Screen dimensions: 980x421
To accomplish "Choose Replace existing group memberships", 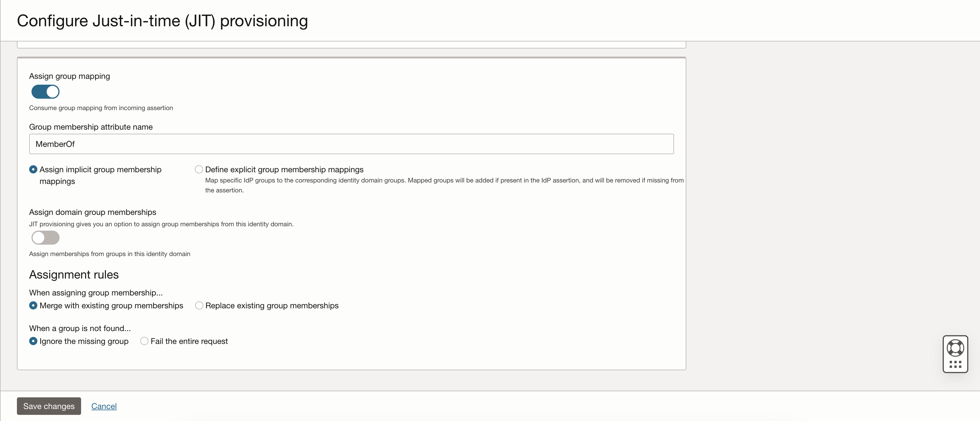I will 199,305.
